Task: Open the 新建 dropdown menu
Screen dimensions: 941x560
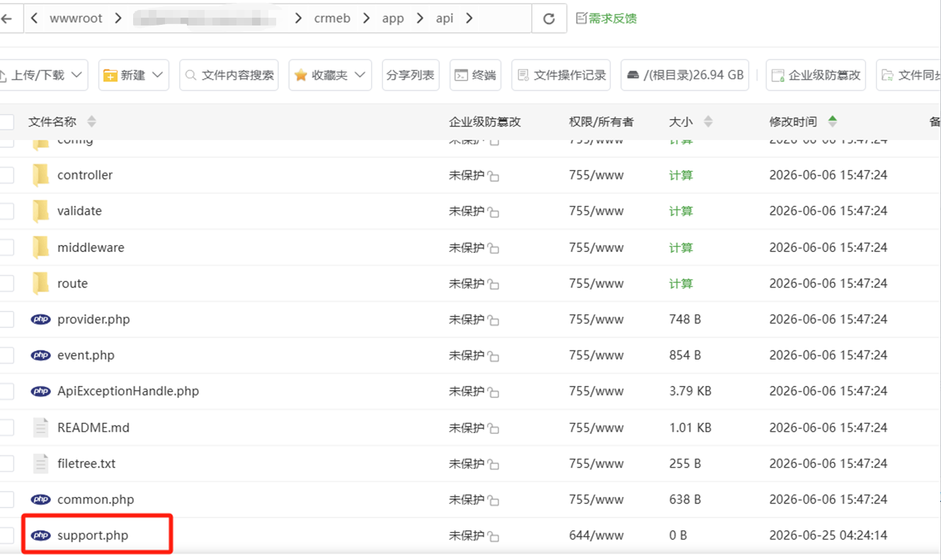Action: (x=134, y=75)
